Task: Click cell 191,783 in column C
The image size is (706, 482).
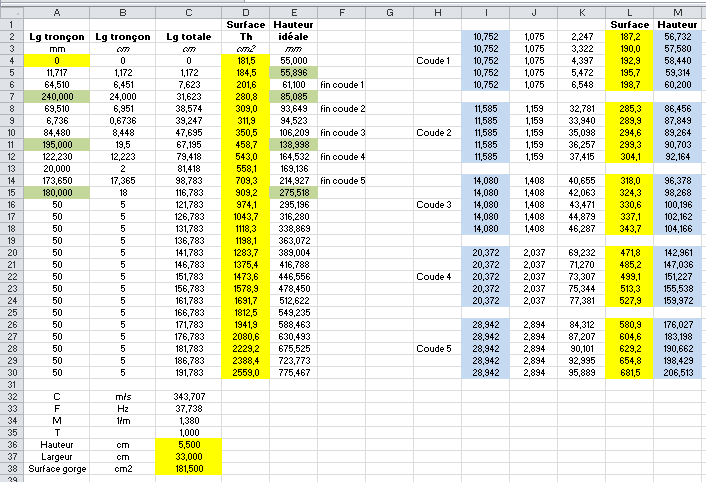Action: pos(189,373)
